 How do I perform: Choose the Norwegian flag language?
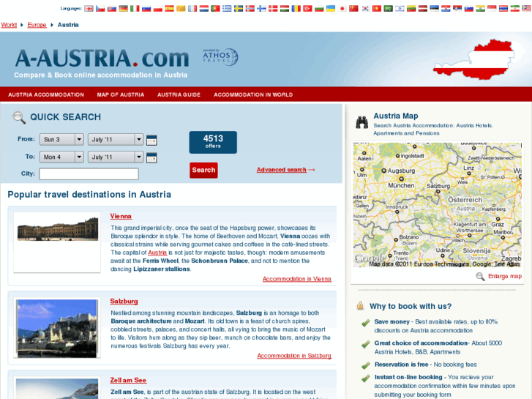[250, 9]
